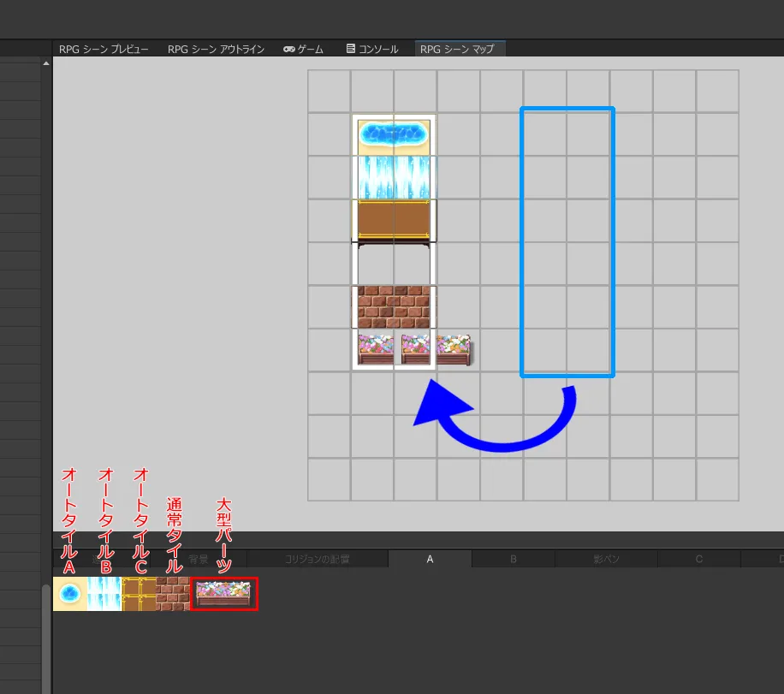Click the brick wall tile on map
784x694 pixels.
(x=393, y=307)
